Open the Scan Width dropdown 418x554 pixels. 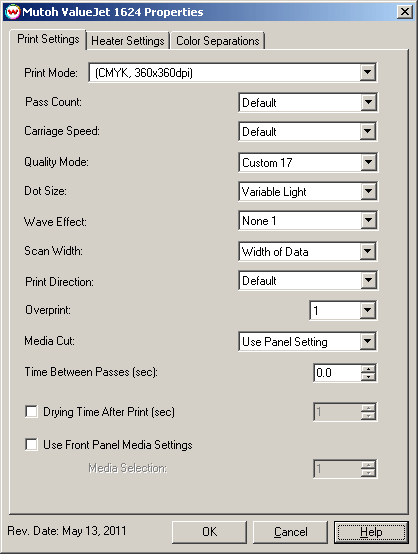[x=368, y=252]
